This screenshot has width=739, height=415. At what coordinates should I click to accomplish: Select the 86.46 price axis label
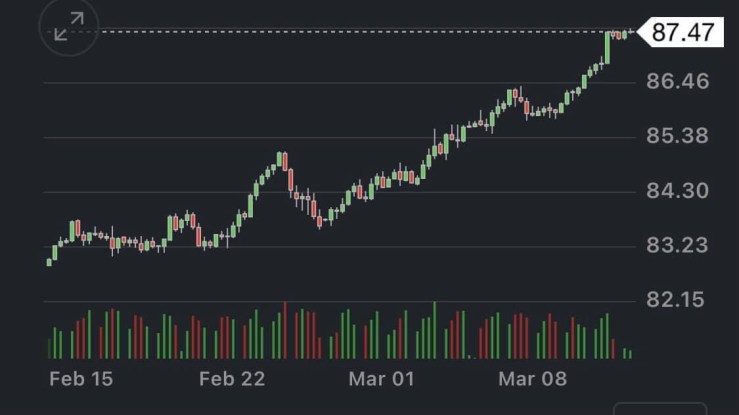pos(677,81)
